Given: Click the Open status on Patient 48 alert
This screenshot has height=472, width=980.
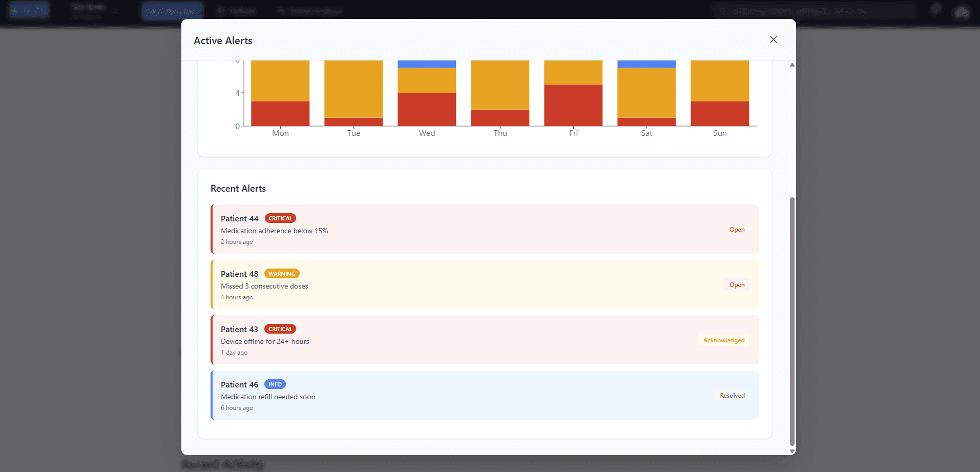Looking at the screenshot, I should click(737, 284).
